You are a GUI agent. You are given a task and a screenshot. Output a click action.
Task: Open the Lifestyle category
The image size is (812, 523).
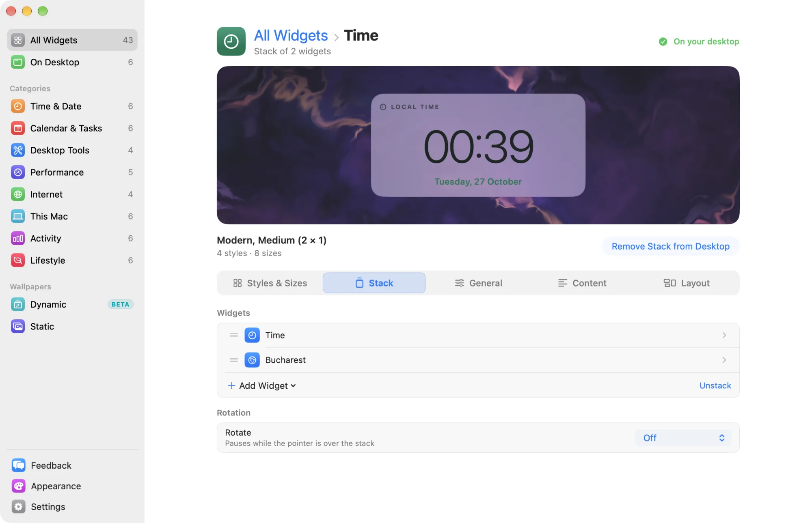coord(72,260)
